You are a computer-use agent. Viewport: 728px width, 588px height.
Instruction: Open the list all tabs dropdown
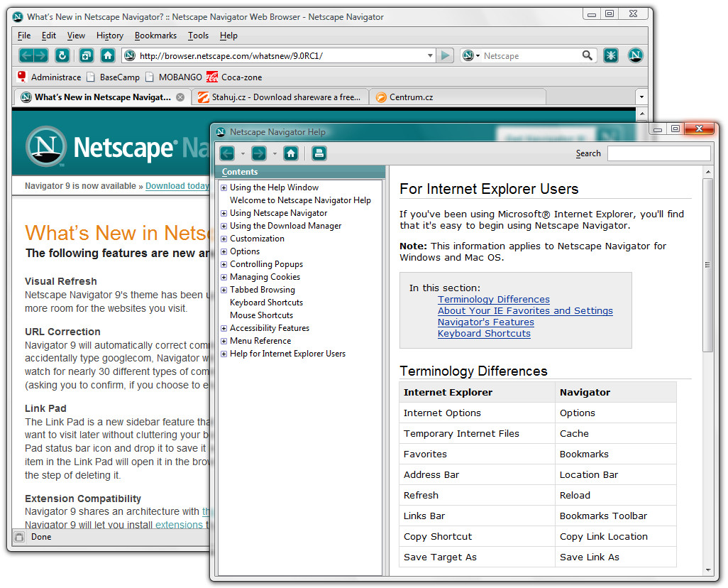pos(641,97)
